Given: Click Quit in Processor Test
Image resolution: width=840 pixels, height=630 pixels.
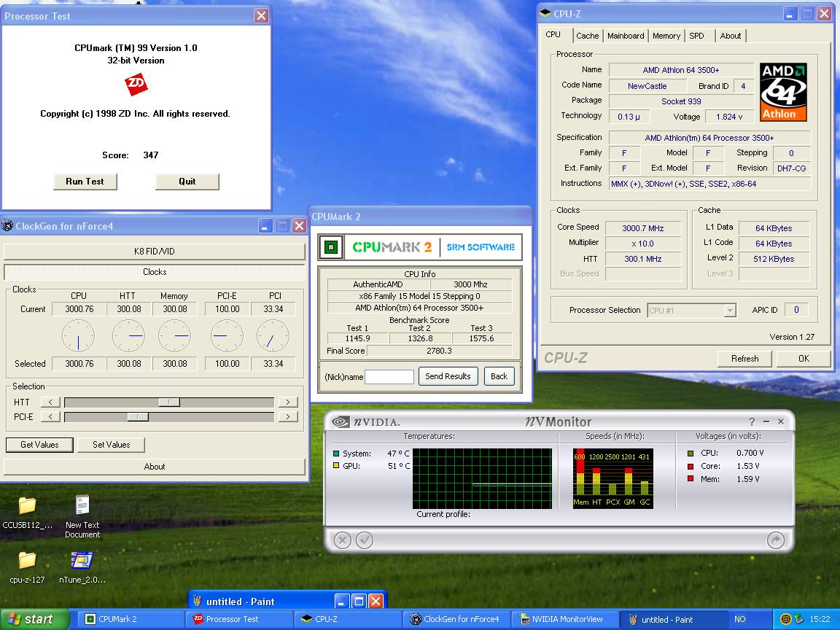Looking at the screenshot, I should (x=187, y=182).
